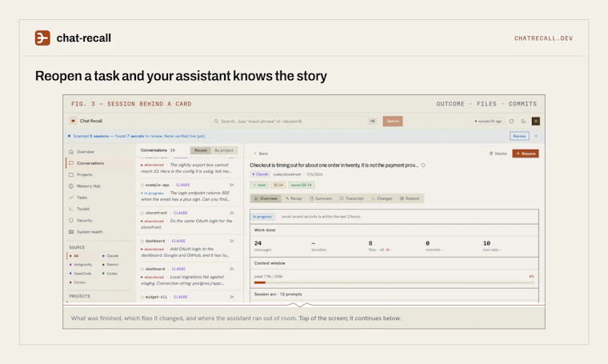Expand the 0 commits stat

click(434, 246)
